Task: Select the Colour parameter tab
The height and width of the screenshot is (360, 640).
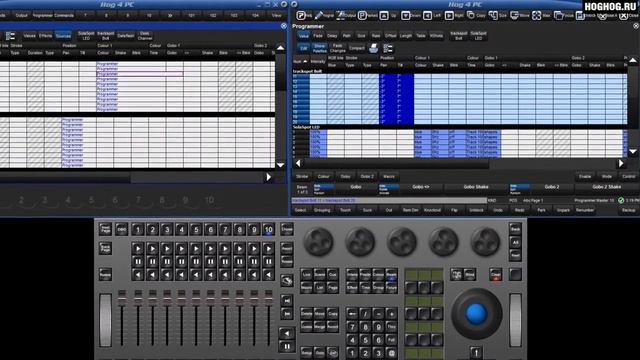Action: click(x=323, y=176)
